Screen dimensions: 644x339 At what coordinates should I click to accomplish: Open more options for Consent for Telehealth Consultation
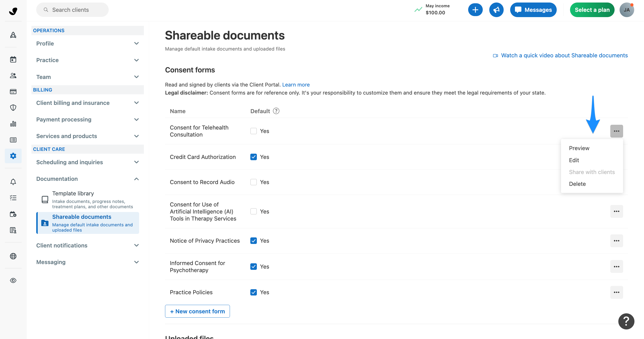pos(616,131)
